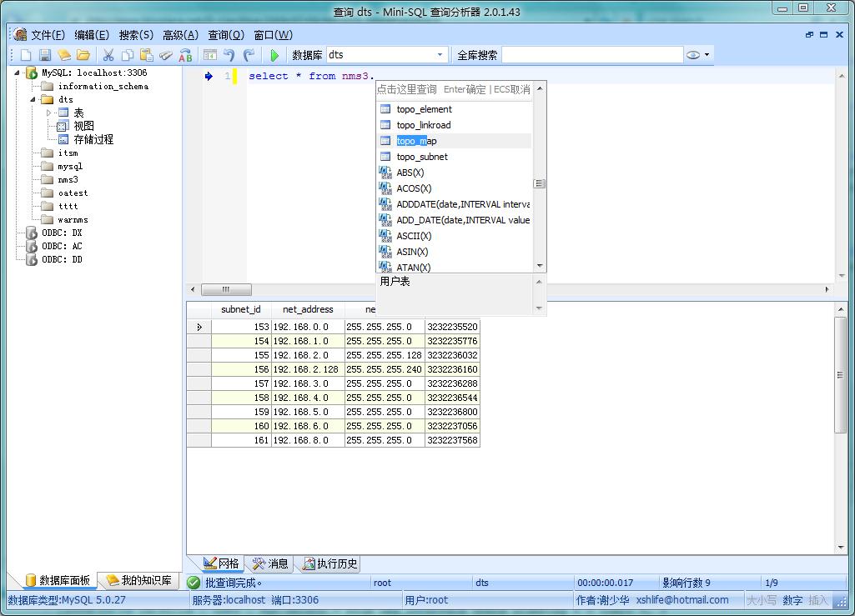Switch to the 消息 messages tab
This screenshot has height=616, width=855.
pos(270,563)
